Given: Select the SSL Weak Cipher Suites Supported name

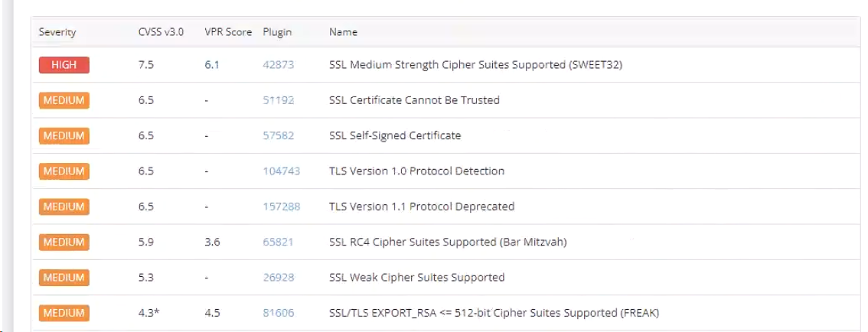Looking at the screenshot, I should 416,277.
